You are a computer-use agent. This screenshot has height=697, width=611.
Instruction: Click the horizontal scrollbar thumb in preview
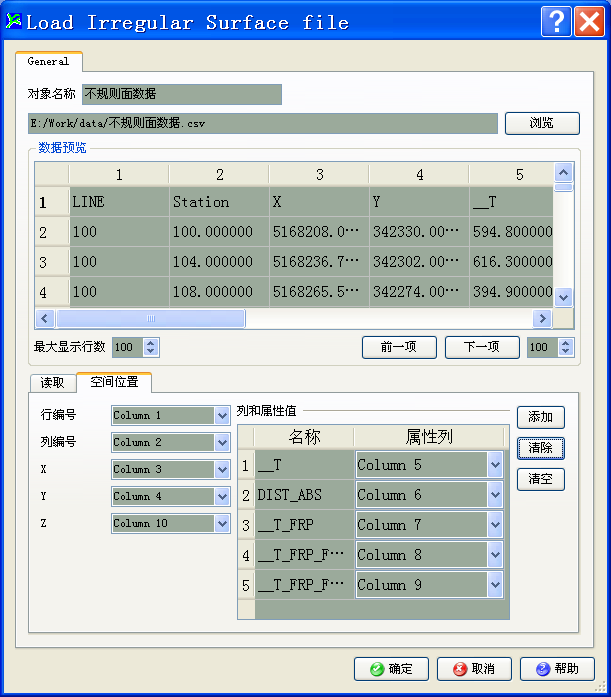151,318
